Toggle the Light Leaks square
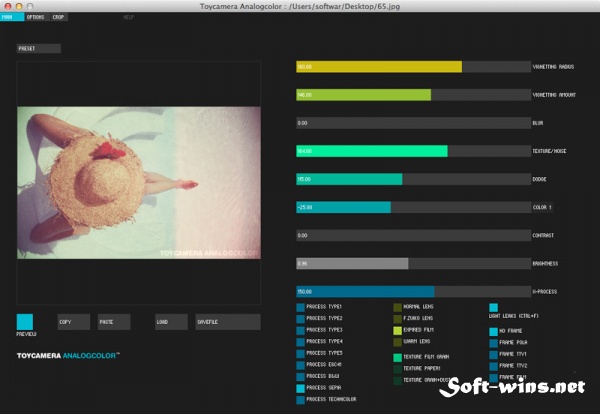600x414 pixels. [494, 307]
